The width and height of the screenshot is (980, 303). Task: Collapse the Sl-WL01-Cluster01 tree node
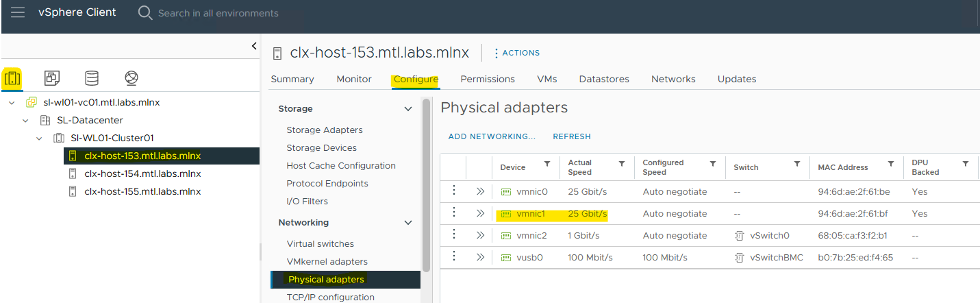(x=39, y=138)
